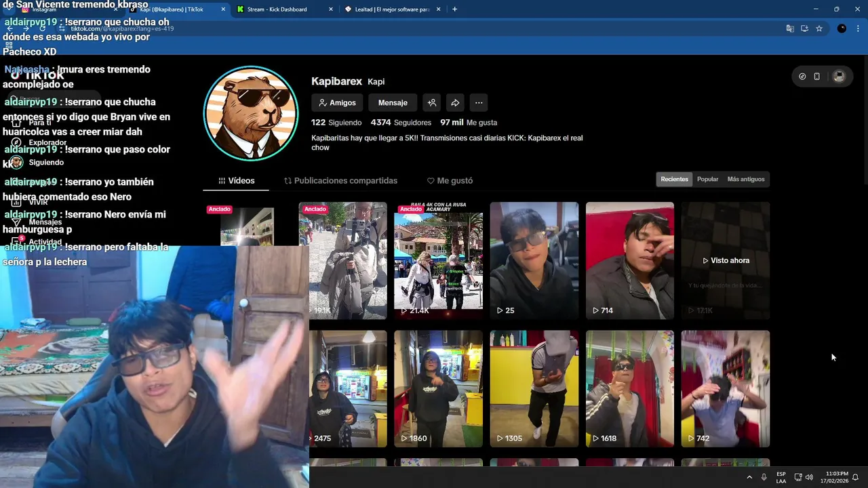Switch to Publicaciones compartidas tab
This screenshot has height=488, width=868.
pos(340,181)
